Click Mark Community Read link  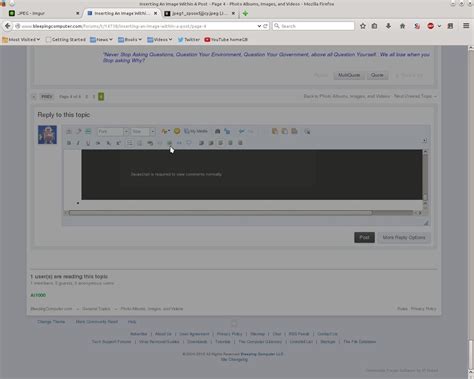[x=97, y=322]
